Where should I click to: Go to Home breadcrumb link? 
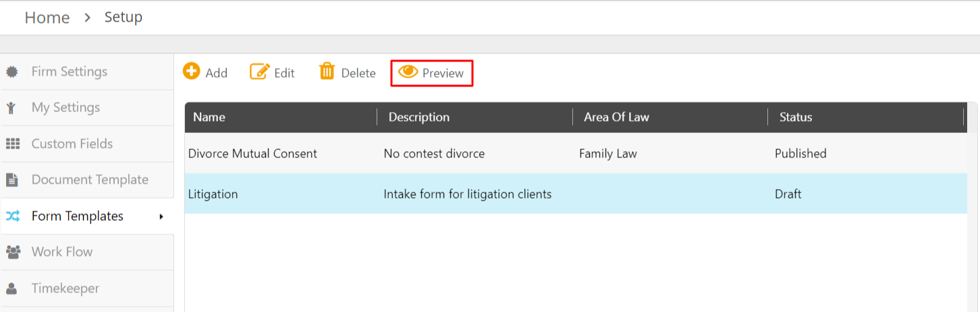47,18
